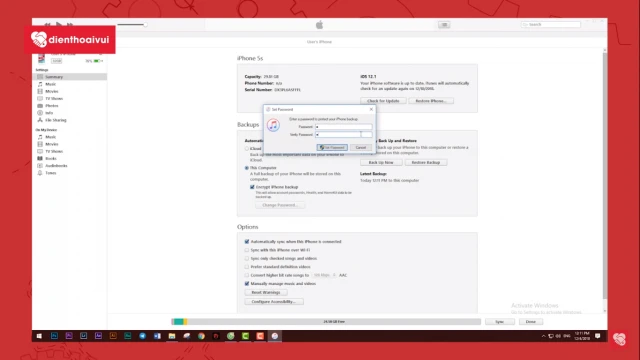Click the Back Up Now button
Viewport: 640px width, 360px height.
[381, 162]
